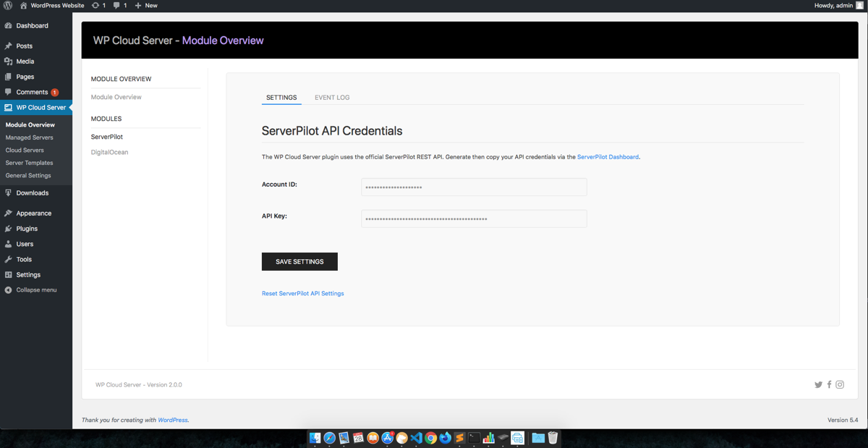Click the Posts pin icon
The height and width of the screenshot is (448, 868).
click(x=9, y=46)
